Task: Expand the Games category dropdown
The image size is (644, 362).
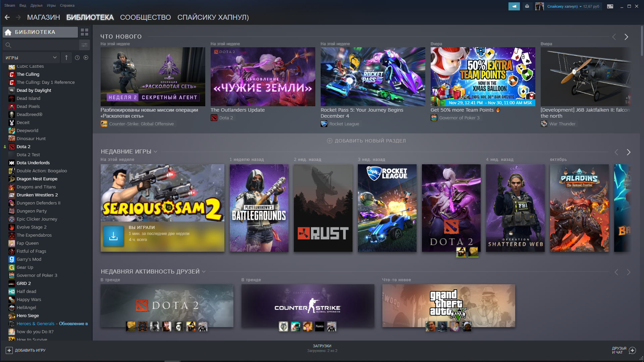Action: coord(31,58)
